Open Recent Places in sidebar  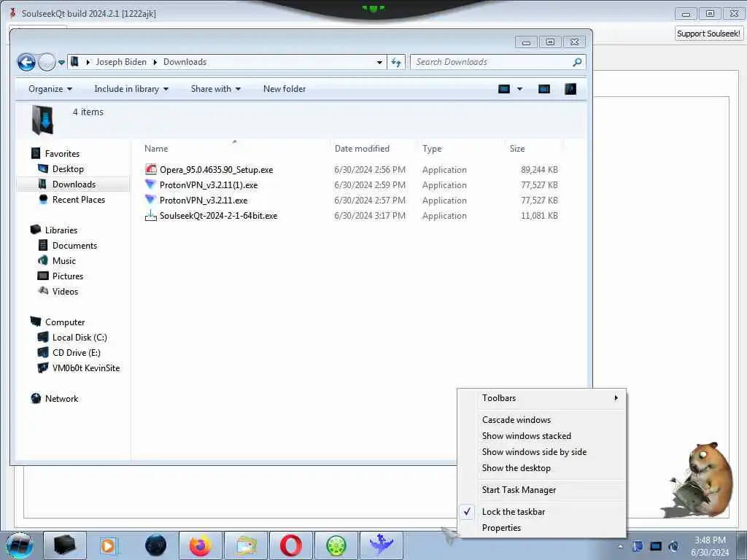(x=79, y=200)
